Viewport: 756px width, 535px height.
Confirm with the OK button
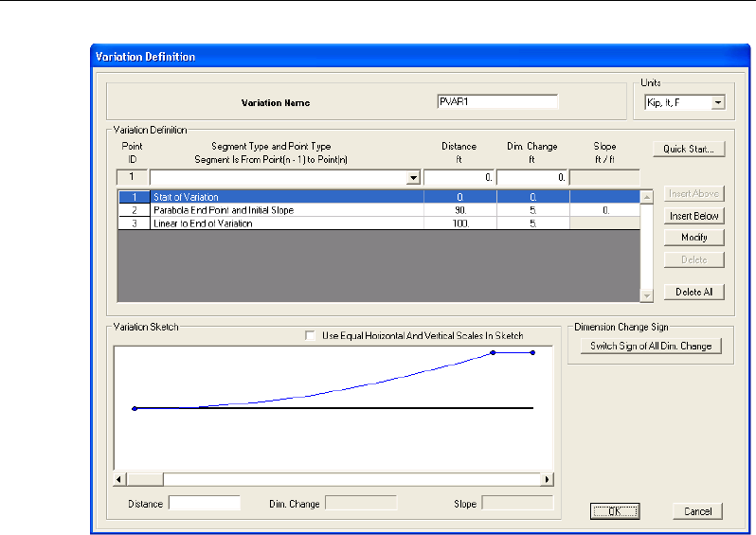point(614,511)
